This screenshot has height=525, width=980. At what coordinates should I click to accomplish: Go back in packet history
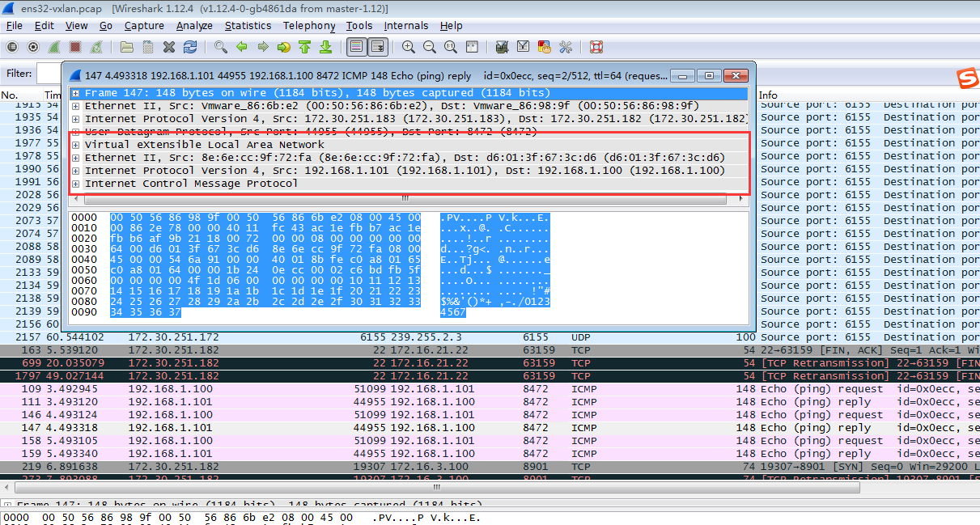click(242, 47)
